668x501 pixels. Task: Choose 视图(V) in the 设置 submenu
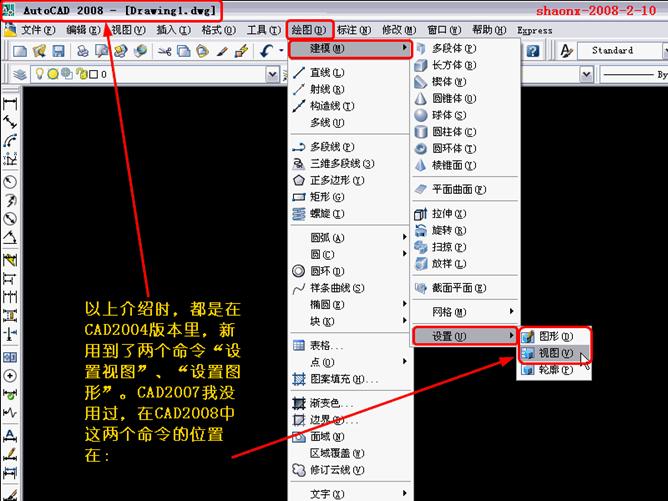point(554,353)
